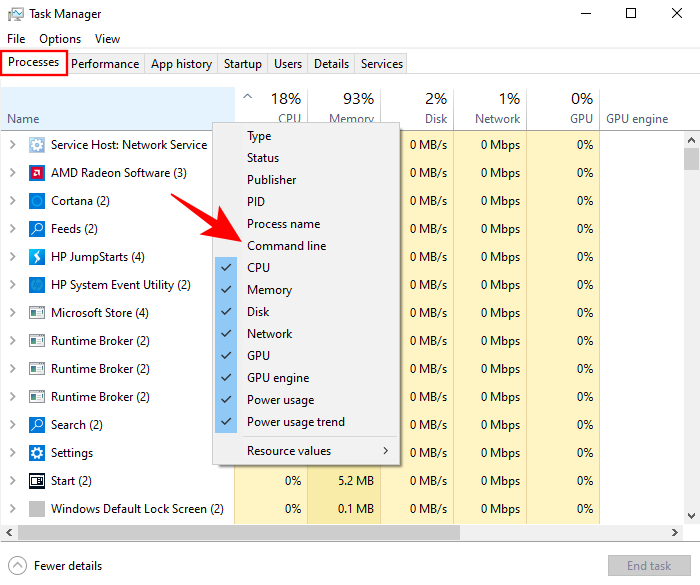The width and height of the screenshot is (700, 585).
Task: Click the AMD Radeon Software process icon
Action: click(x=37, y=173)
